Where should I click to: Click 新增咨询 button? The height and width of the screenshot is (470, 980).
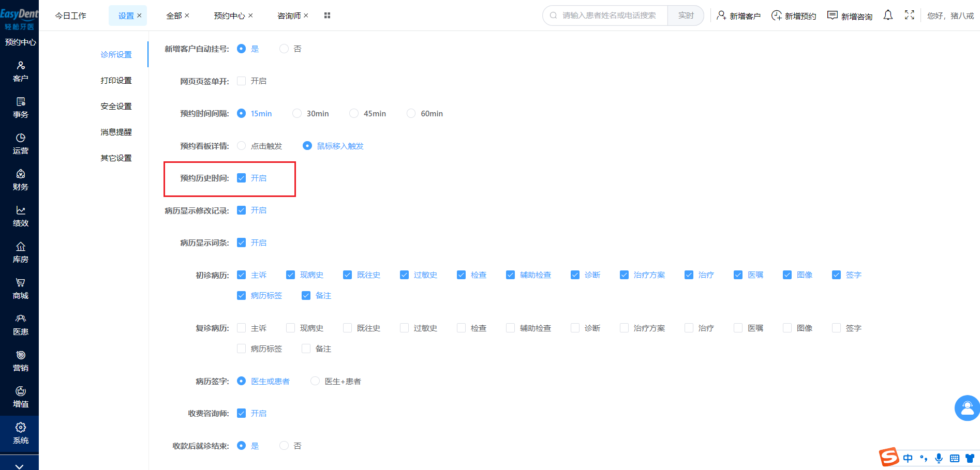[x=850, y=16]
